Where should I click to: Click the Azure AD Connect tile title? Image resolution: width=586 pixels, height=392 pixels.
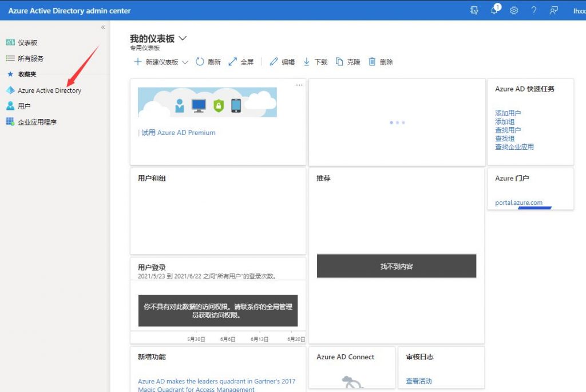tap(345, 357)
